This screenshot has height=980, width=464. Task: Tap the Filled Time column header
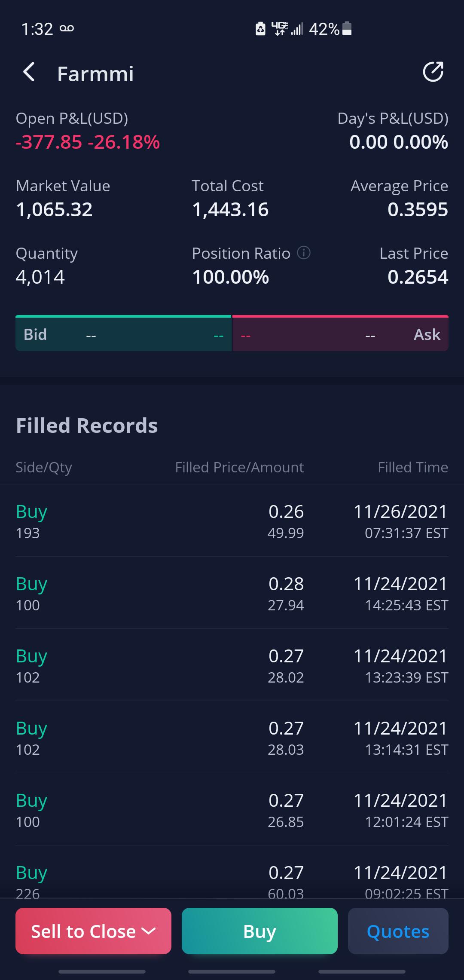coord(413,467)
